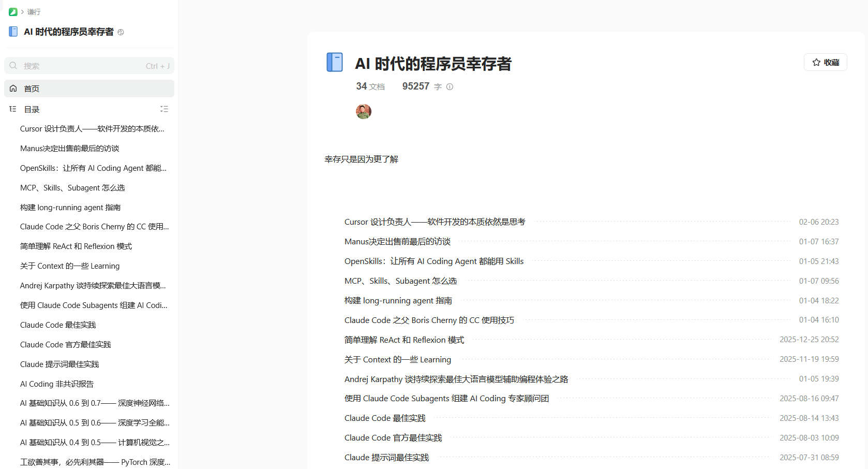868x469 pixels.
Task: Click the blue notebook icon in sidebar header
Action: [x=13, y=32]
